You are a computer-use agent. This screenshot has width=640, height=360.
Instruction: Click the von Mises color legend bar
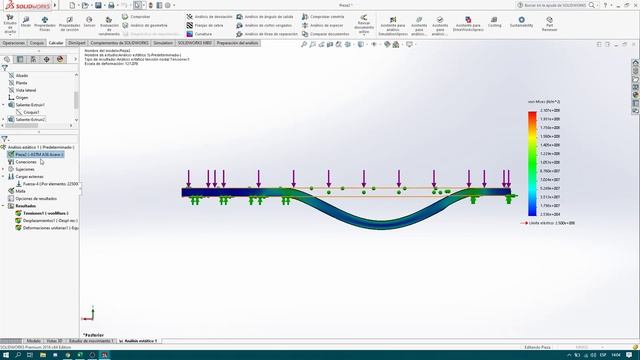click(532, 163)
